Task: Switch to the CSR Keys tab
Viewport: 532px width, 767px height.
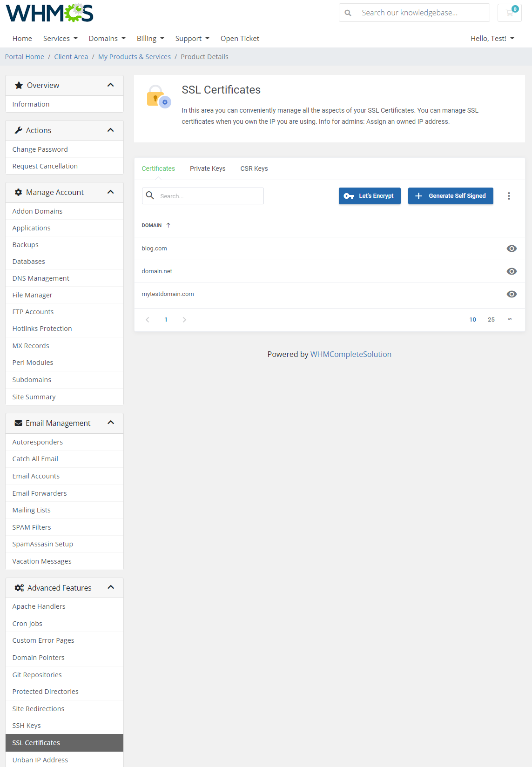Action: coord(254,168)
